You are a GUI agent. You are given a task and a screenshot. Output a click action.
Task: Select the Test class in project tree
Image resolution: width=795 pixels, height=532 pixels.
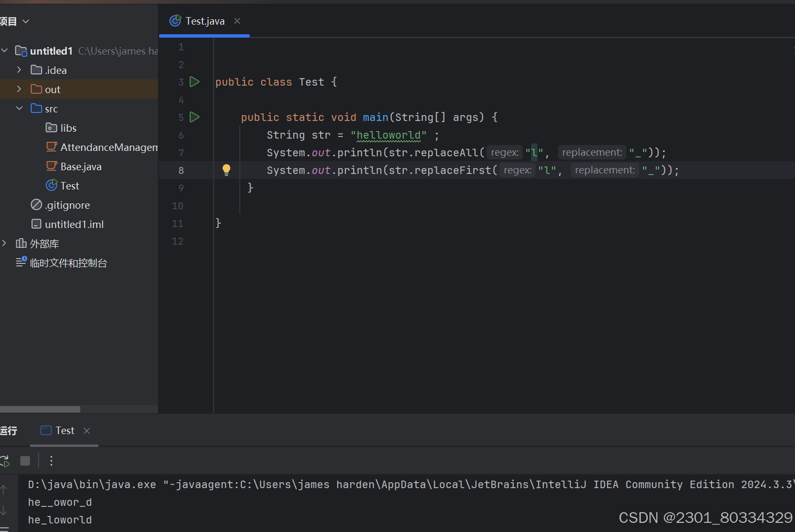click(70, 186)
